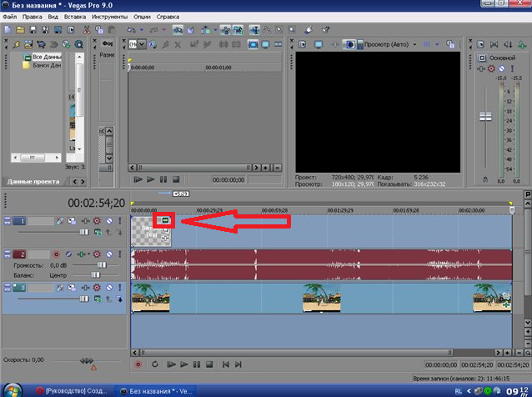Mute the master bus in mixer

[x=502, y=68]
